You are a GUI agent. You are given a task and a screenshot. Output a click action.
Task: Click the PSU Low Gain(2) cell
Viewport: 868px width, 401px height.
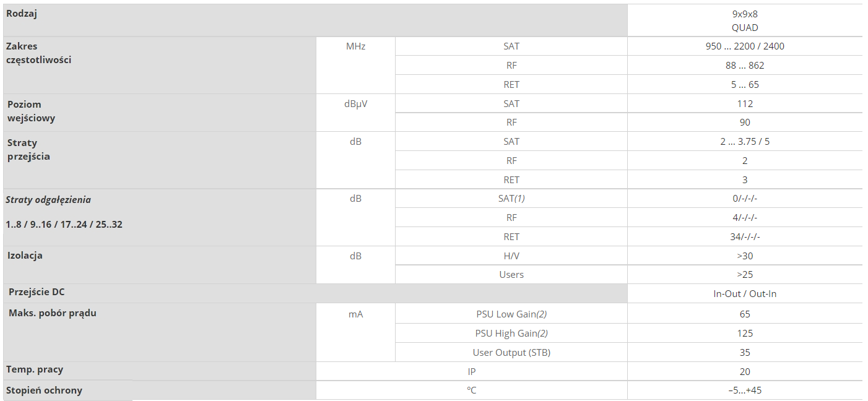(511, 314)
